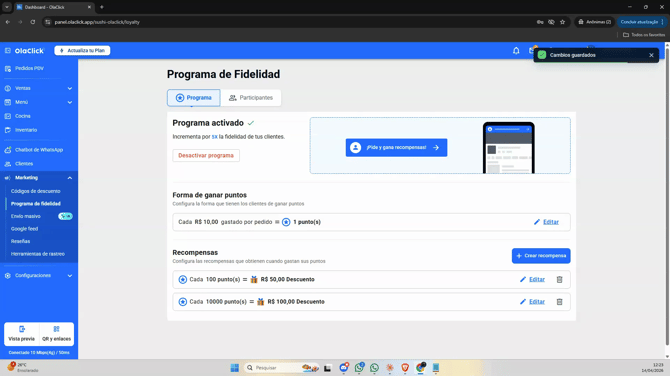Delete the R$ 50,00 Descuento reward
The width and height of the screenshot is (670, 376).
pyautogui.click(x=559, y=279)
